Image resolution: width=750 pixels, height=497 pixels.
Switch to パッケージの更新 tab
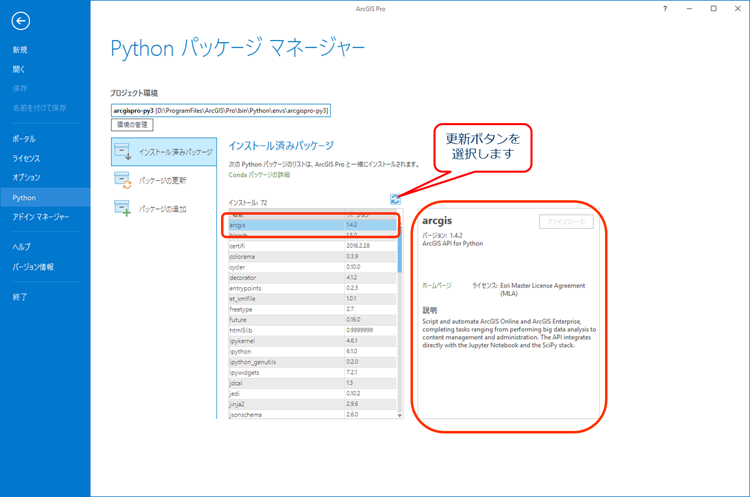164,180
